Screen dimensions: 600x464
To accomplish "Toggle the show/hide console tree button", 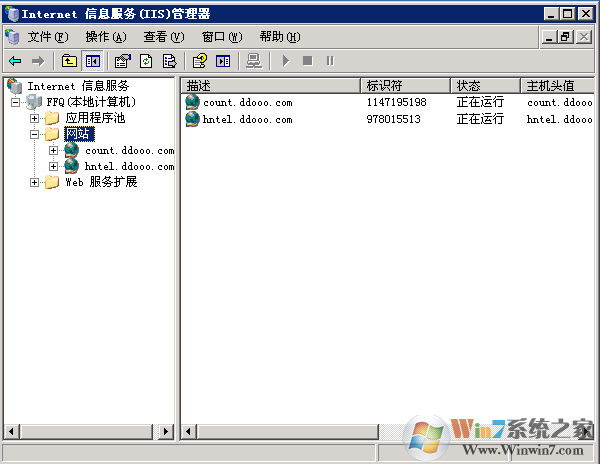I will [x=92, y=61].
